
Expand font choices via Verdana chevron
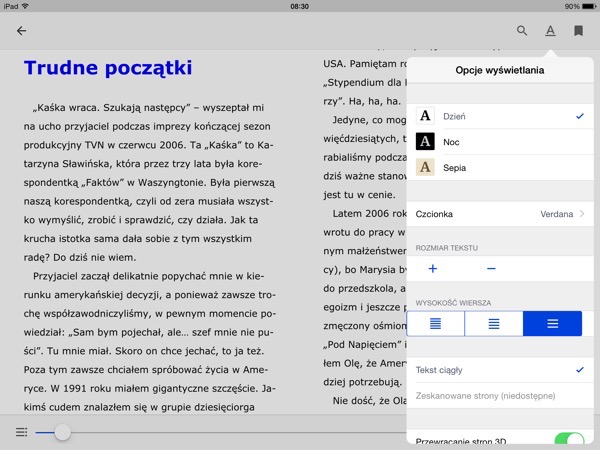(582, 214)
